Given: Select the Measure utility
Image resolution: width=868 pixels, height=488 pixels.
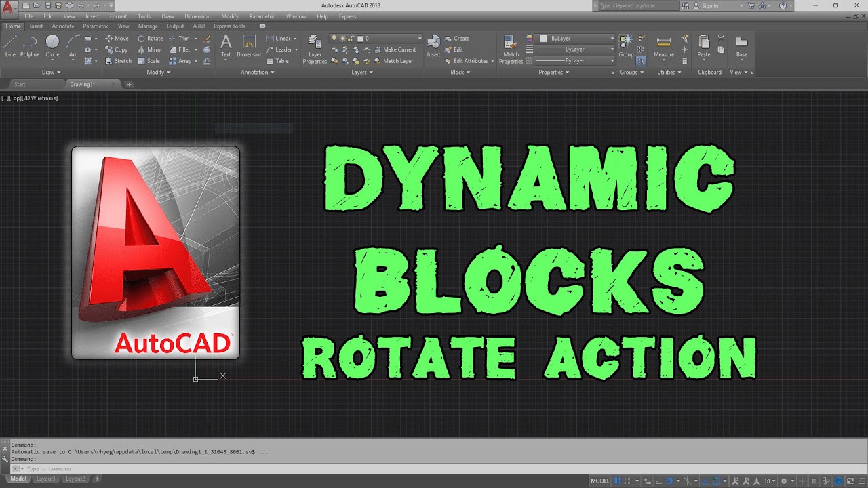Looking at the screenshot, I should [x=664, y=47].
